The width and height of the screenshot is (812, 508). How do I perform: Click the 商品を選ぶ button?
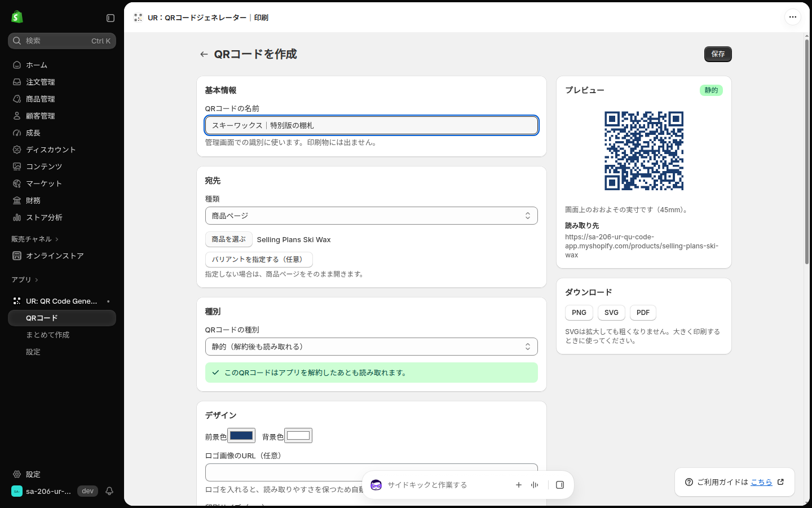pos(229,239)
